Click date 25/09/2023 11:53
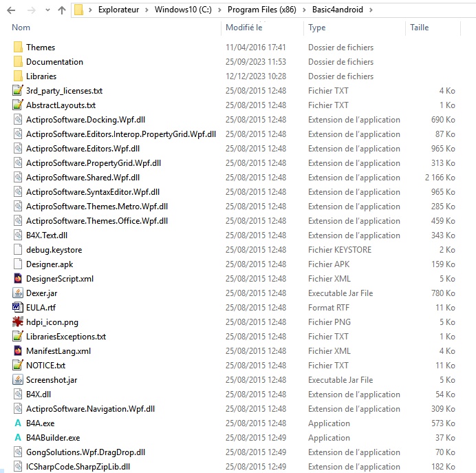The height and width of the screenshot is (473, 476). point(256,62)
